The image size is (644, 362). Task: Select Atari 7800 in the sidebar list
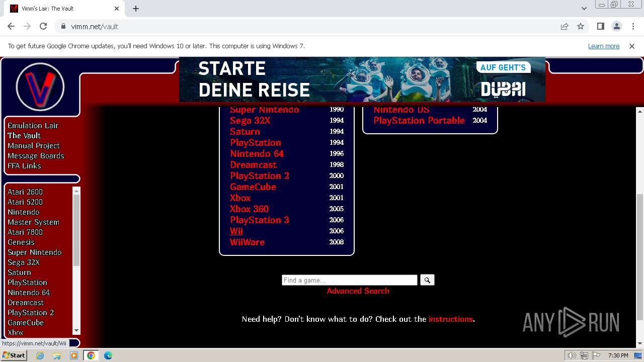[25, 232]
